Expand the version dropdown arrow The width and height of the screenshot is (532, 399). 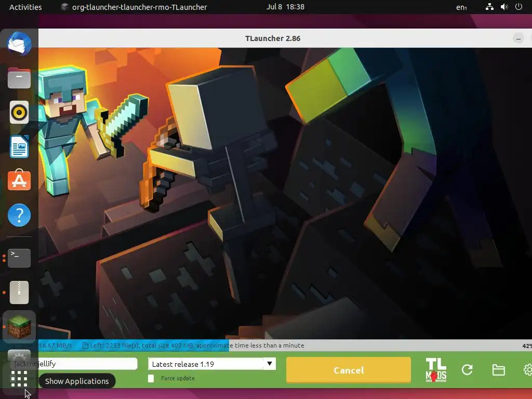[270, 364]
